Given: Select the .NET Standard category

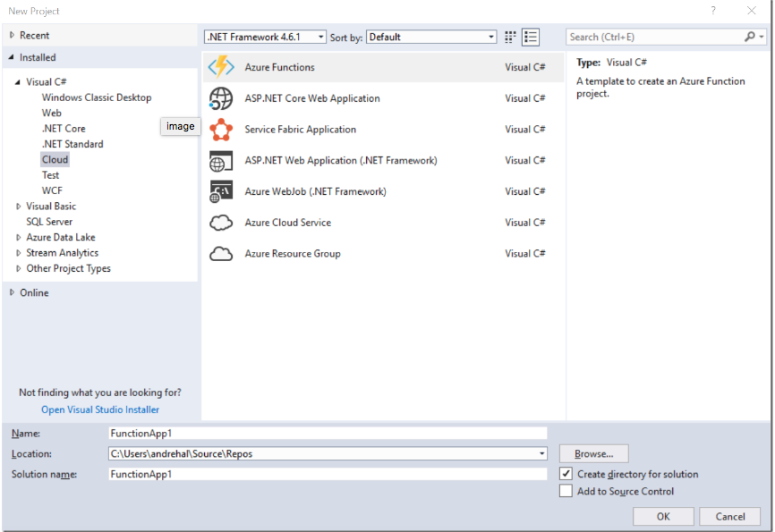Looking at the screenshot, I should click(72, 144).
